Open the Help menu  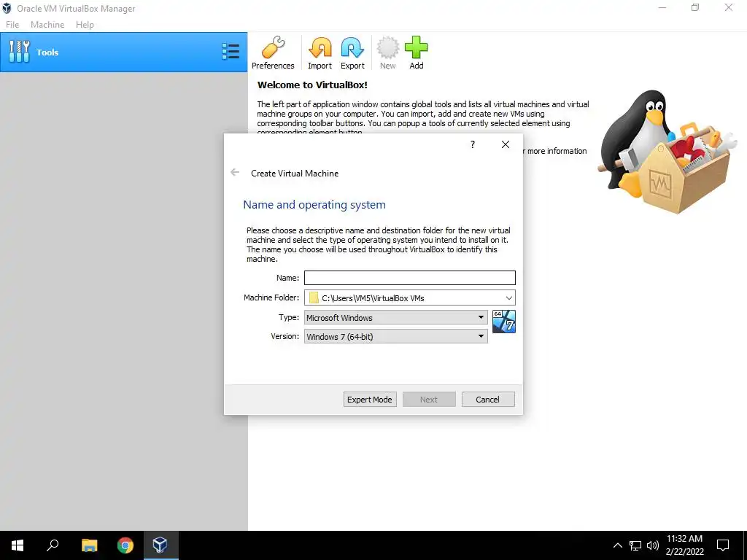[x=85, y=24]
